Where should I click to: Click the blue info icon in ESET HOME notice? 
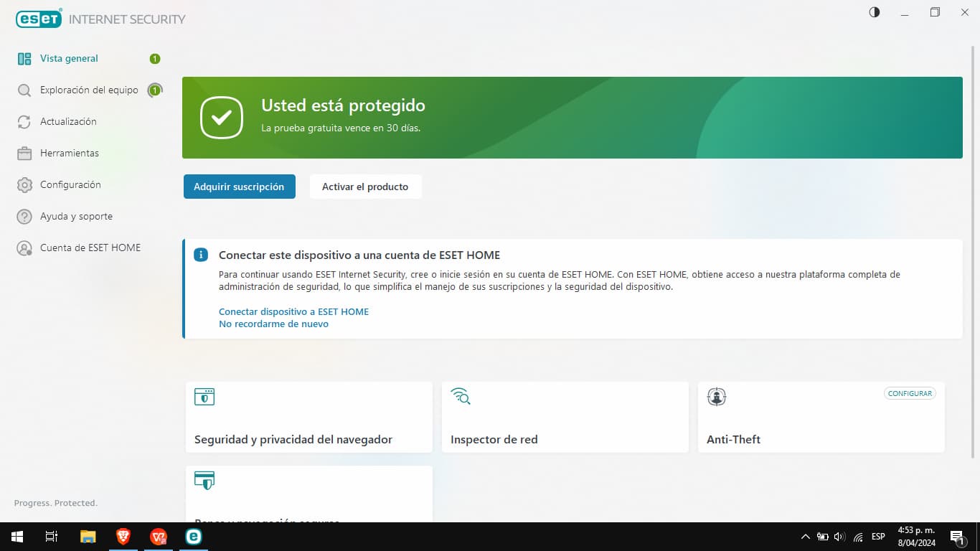pyautogui.click(x=202, y=255)
